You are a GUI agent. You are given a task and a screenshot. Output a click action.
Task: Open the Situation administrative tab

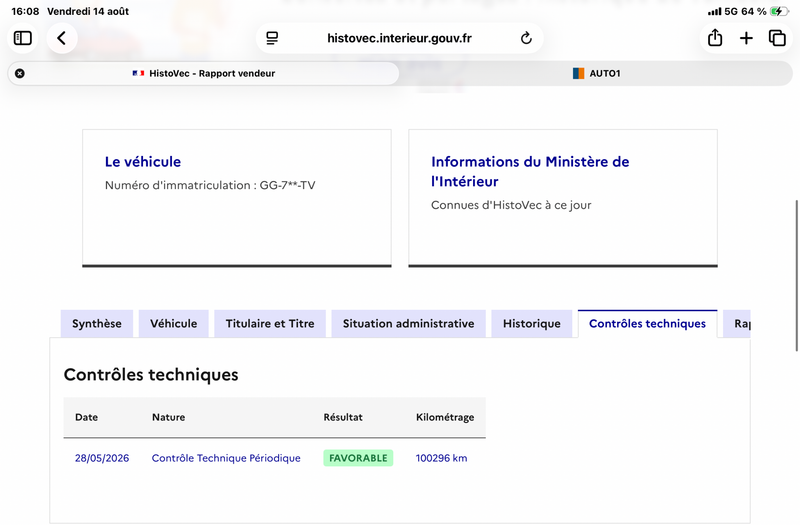(409, 323)
